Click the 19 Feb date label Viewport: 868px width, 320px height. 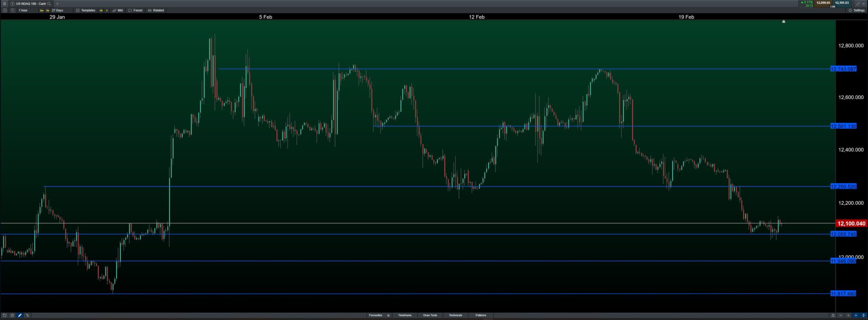tap(686, 17)
